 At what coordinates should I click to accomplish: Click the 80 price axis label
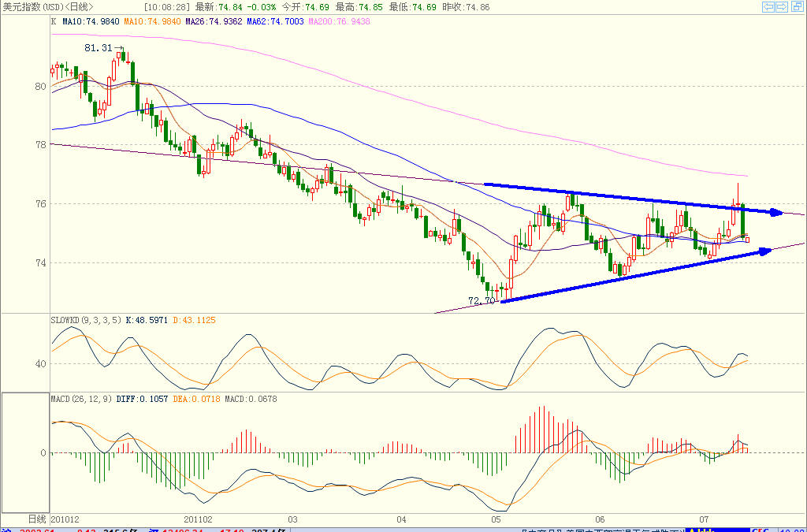[x=40, y=87]
